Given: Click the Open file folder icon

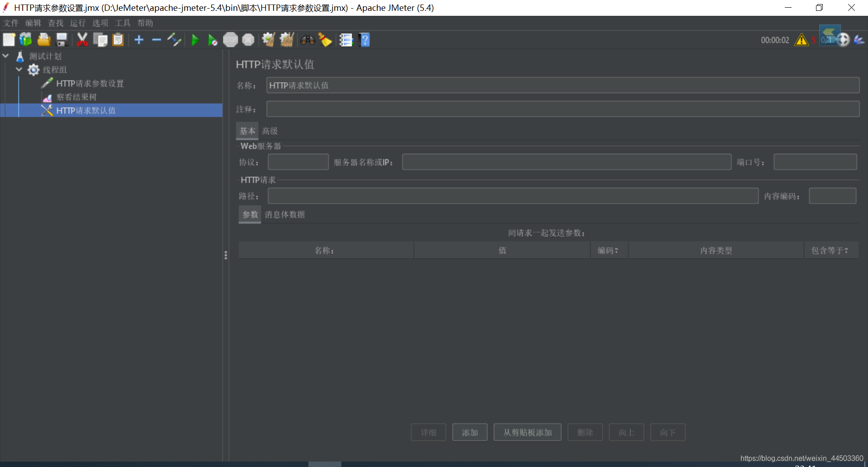Looking at the screenshot, I should point(44,40).
